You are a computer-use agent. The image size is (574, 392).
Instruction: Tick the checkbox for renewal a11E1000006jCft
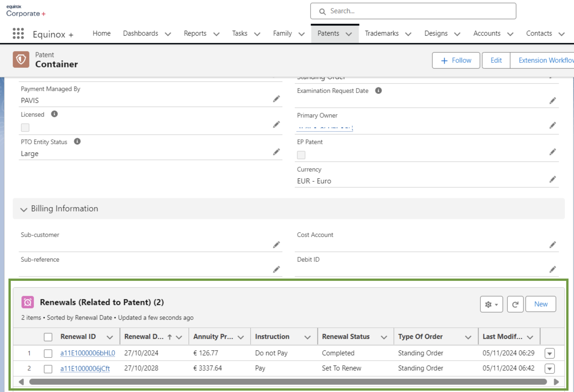pyautogui.click(x=48, y=369)
